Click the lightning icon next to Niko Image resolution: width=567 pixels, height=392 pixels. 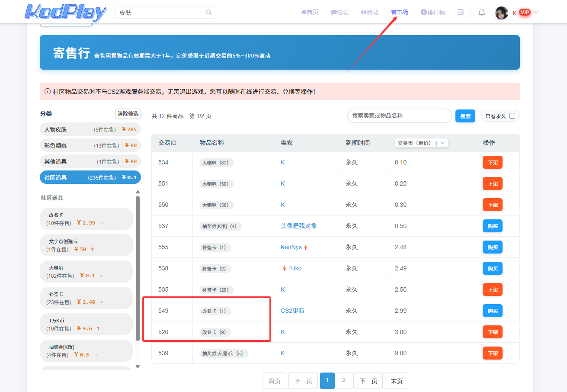285,268
